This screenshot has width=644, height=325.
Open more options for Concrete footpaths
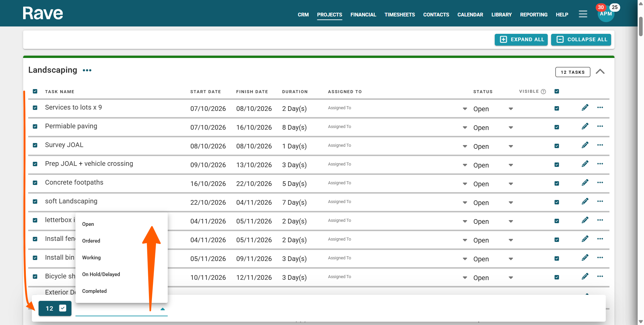coord(600,183)
